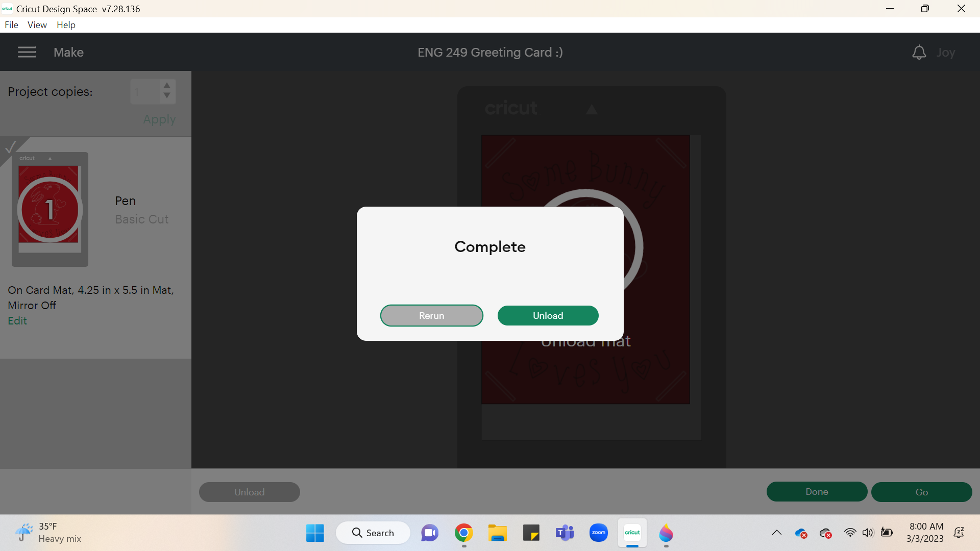Image resolution: width=980 pixels, height=551 pixels.
Task: Click Unload in the Complete dialog
Action: pyautogui.click(x=548, y=315)
